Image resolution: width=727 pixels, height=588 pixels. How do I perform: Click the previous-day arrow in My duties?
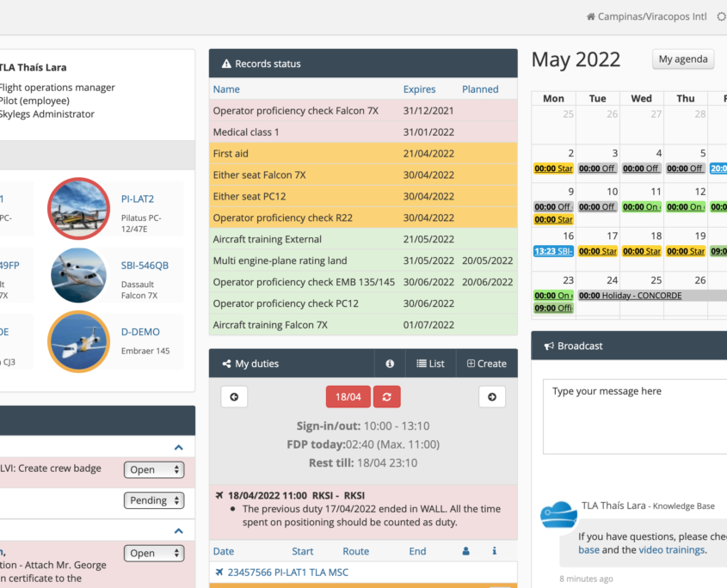point(232,396)
